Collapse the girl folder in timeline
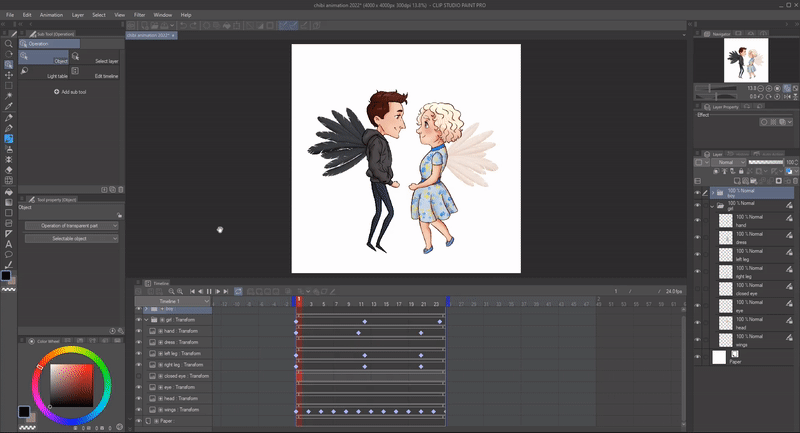Screen dimensions: 800x433 tap(146, 320)
